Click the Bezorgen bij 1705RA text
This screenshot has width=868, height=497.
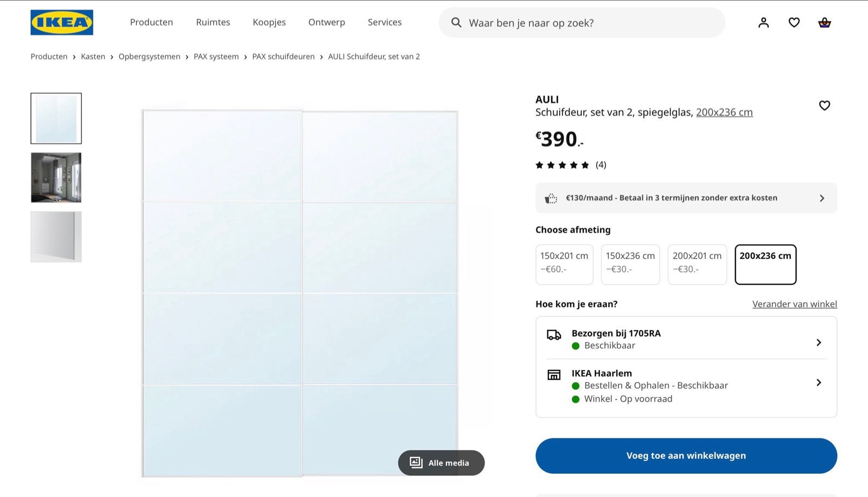(616, 333)
